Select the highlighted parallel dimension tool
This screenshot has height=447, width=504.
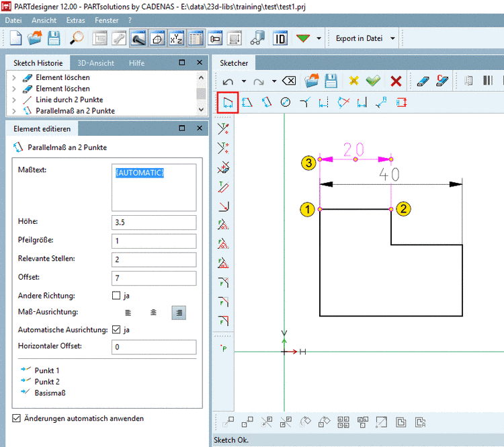coord(228,103)
